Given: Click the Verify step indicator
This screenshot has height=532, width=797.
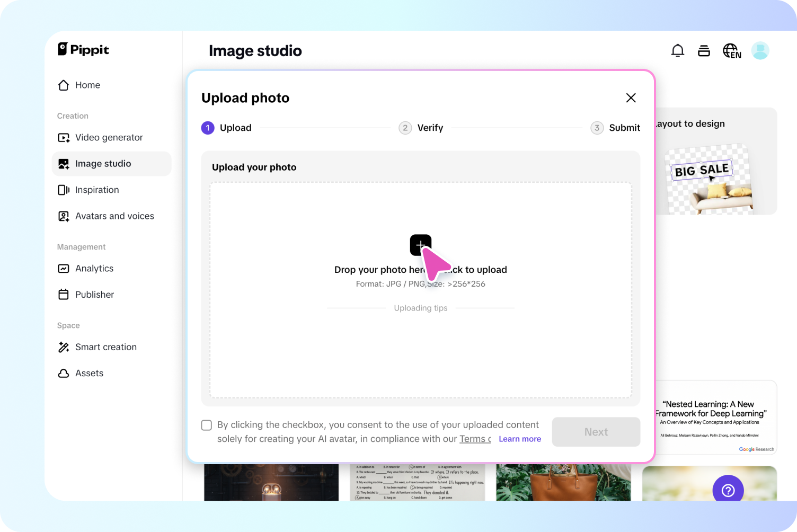Looking at the screenshot, I should click(405, 128).
